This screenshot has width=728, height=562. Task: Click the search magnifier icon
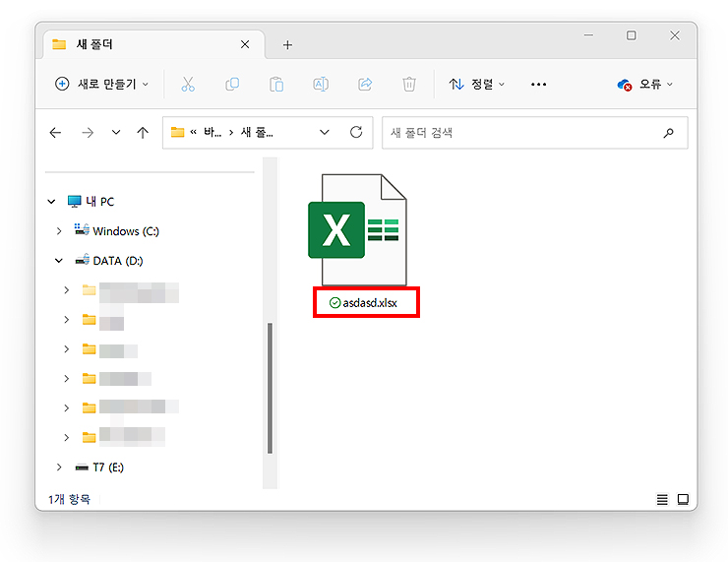pyautogui.click(x=669, y=133)
